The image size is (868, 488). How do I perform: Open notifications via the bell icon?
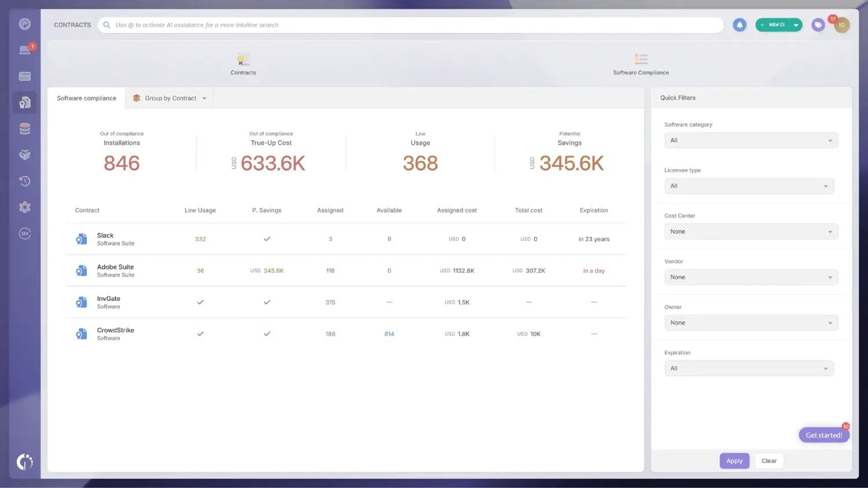coord(740,25)
